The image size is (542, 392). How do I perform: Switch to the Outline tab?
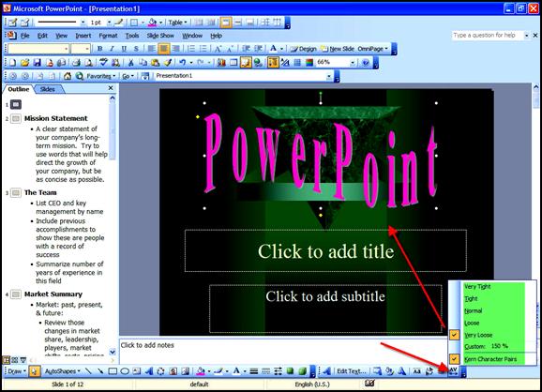[19, 89]
